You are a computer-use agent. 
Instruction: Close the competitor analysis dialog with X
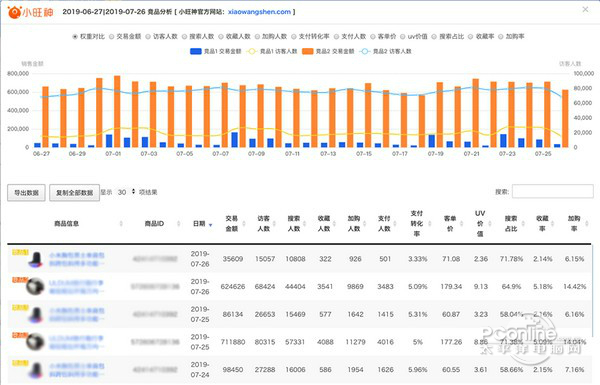[585, 10]
